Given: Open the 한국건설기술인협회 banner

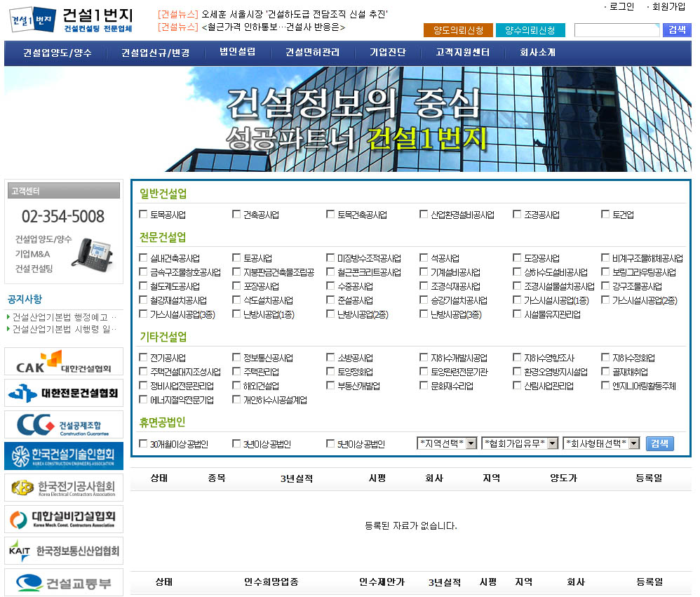Looking at the screenshot, I should [x=64, y=456].
